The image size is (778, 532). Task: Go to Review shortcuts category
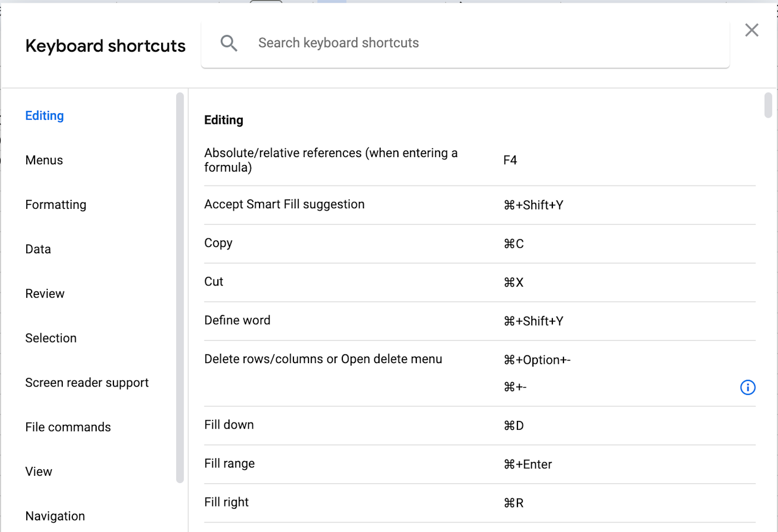[44, 293]
